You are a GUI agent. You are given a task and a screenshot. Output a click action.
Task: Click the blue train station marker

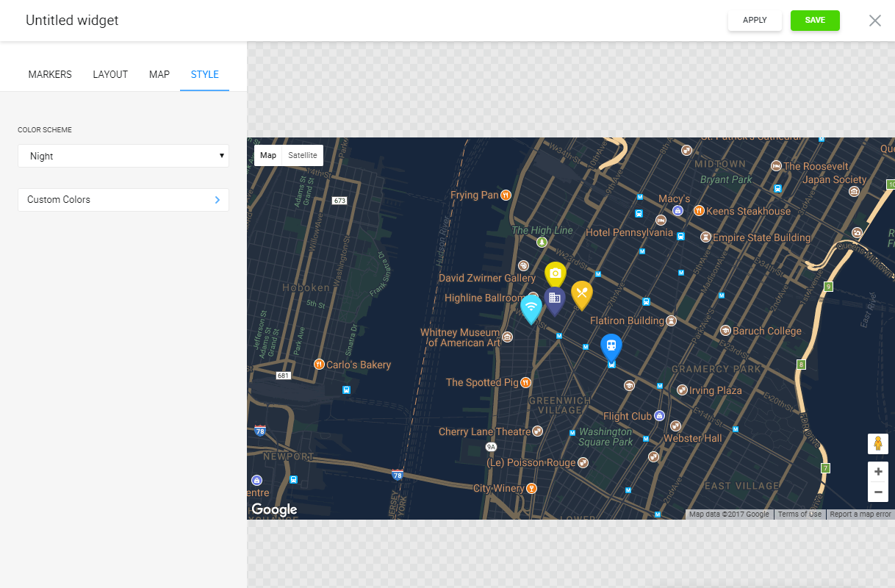coord(611,347)
